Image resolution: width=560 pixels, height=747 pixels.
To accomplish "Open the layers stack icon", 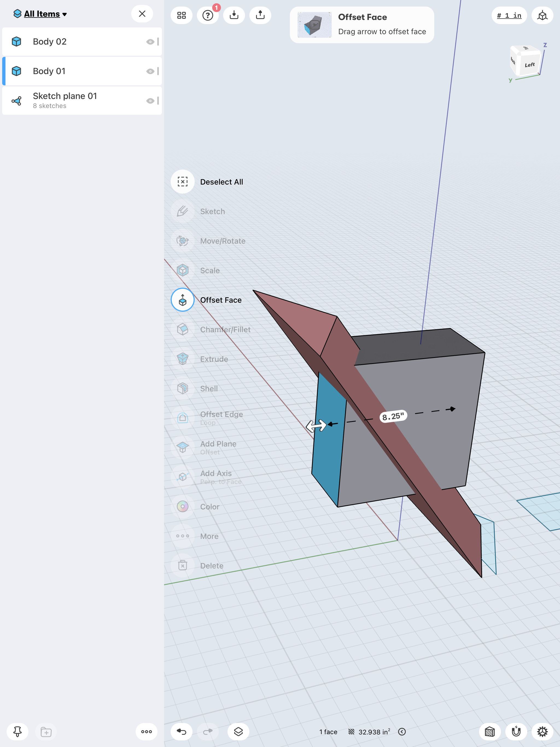I will pyautogui.click(x=238, y=731).
